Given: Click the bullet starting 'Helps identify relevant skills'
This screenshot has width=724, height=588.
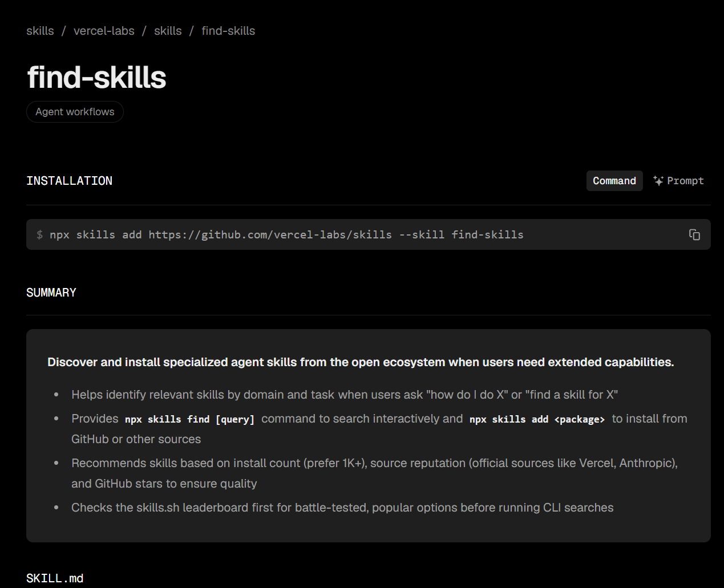Looking at the screenshot, I should 345,395.
